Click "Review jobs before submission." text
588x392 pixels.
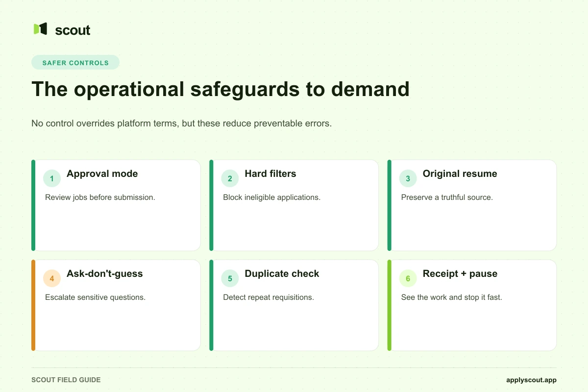100,197
